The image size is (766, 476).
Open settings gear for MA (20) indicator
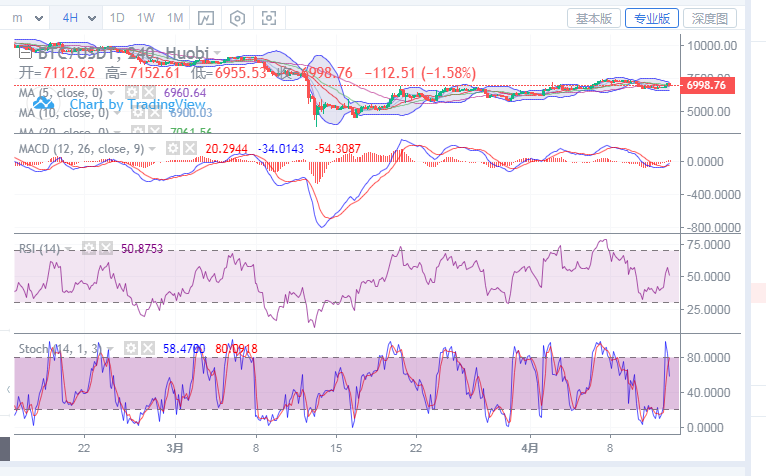(138, 130)
